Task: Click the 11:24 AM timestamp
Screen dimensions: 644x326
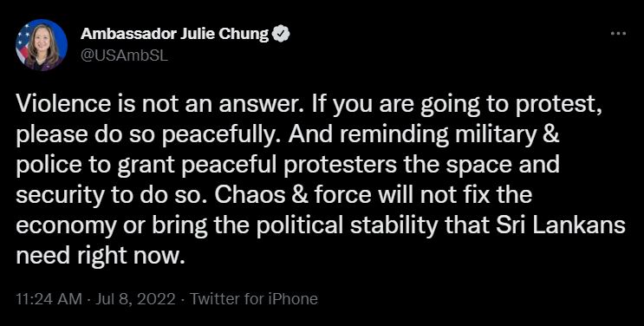Action: point(49,298)
